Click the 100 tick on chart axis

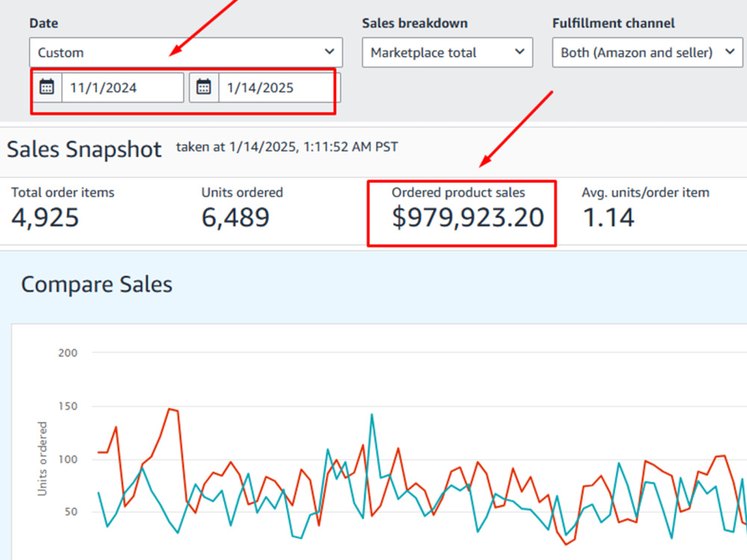click(68, 459)
